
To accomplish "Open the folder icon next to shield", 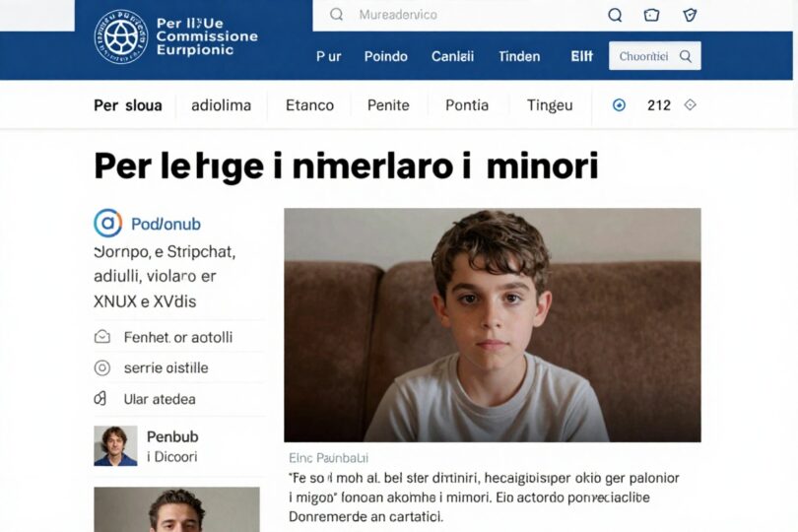I will (651, 15).
